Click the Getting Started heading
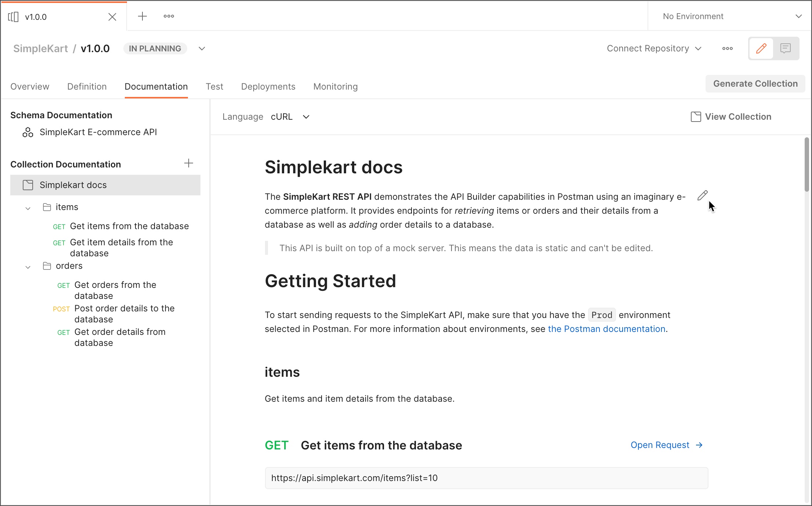 (x=330, y=281)
